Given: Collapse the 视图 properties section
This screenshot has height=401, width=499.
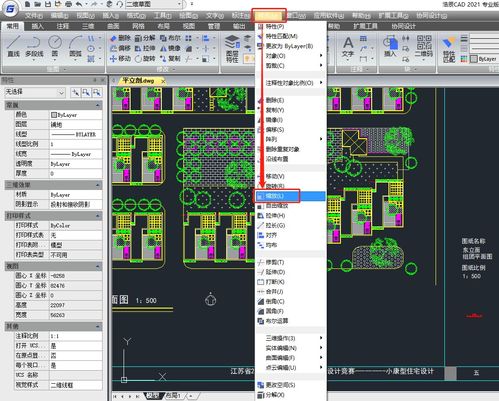Looking at the screenshot, I should [98, 266].
